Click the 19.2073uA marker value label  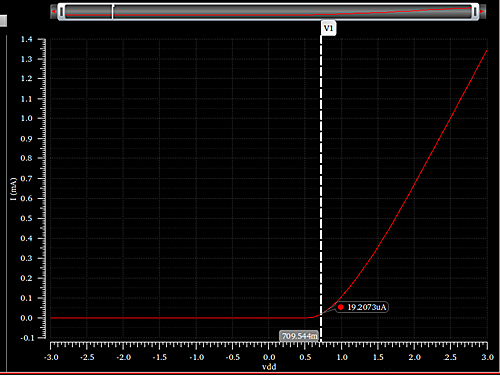pos(366,307)
